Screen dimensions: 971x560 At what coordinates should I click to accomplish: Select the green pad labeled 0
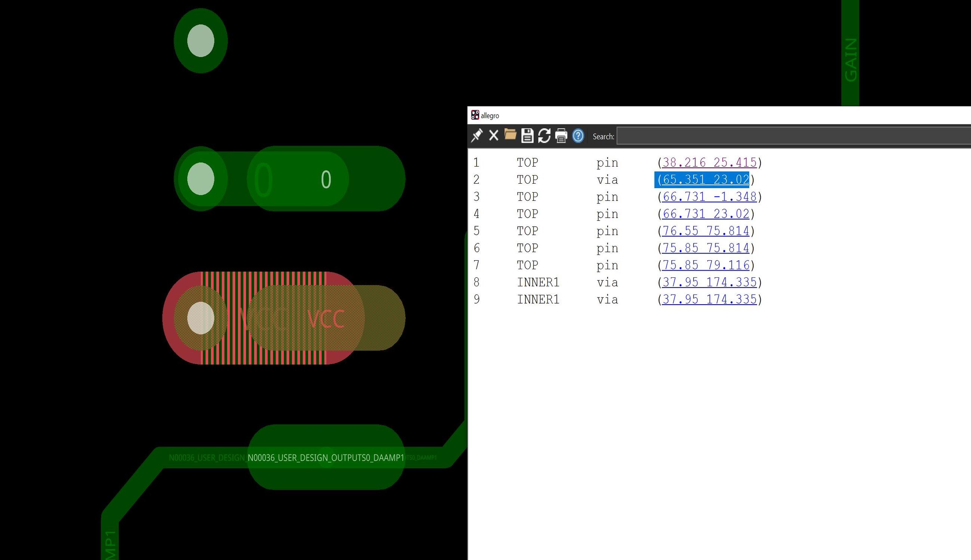point(326,179)
